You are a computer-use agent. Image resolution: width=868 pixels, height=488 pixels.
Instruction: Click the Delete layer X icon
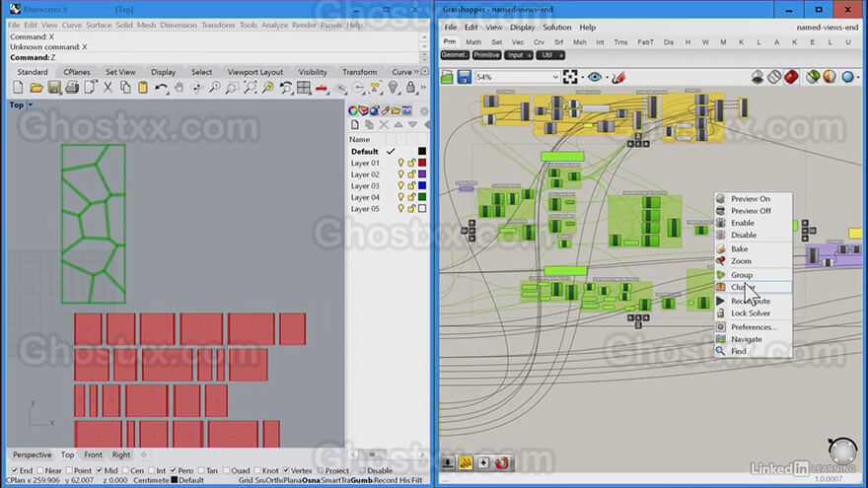384,125
